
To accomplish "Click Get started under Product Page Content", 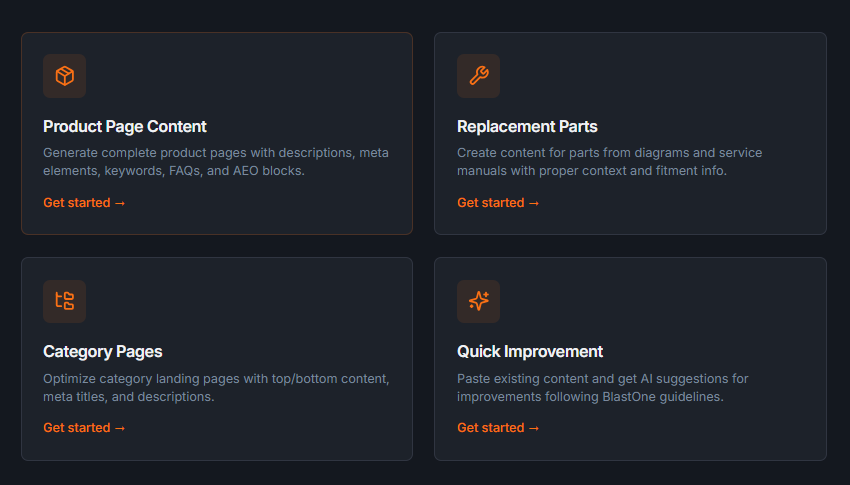I will 84,203.
